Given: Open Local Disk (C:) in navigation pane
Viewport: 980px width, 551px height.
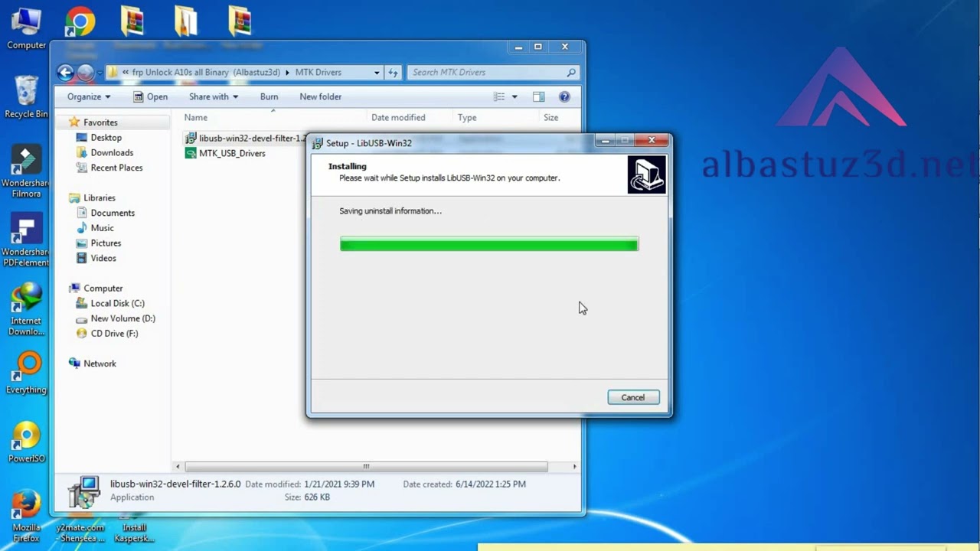Looking at the screenshot, I should tap(117, 304).
